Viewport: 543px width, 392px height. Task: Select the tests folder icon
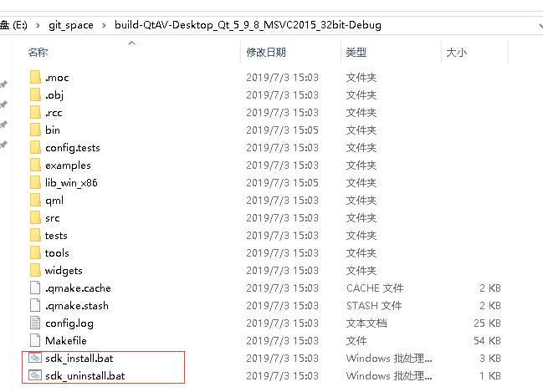click(x=35, y=236)
